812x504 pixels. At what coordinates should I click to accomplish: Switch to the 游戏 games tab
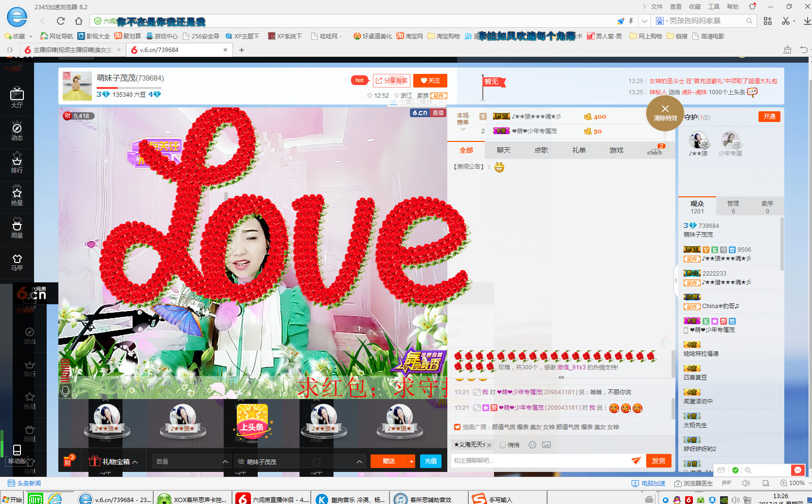click(x=617, y=150)
